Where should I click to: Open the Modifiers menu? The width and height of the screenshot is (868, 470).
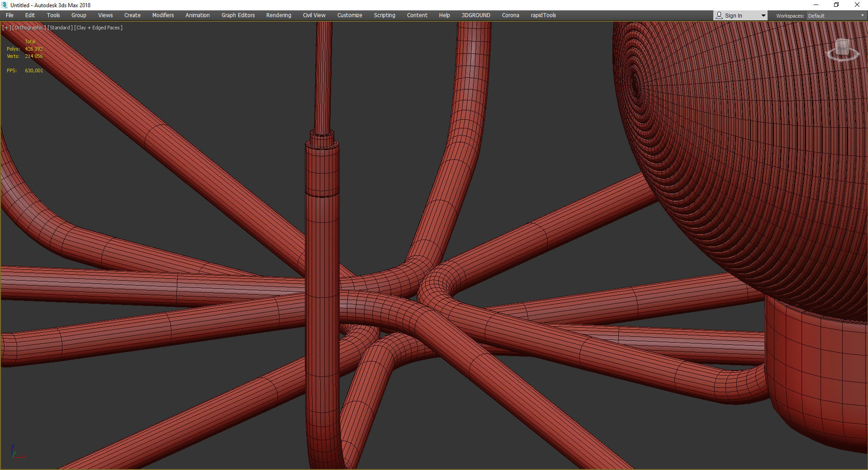coord(163,15)
